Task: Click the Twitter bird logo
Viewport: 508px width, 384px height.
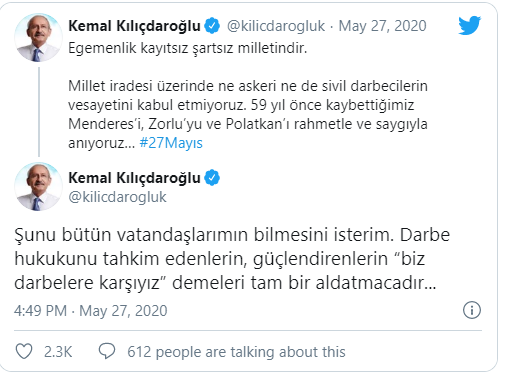Action: pos(469,25)
